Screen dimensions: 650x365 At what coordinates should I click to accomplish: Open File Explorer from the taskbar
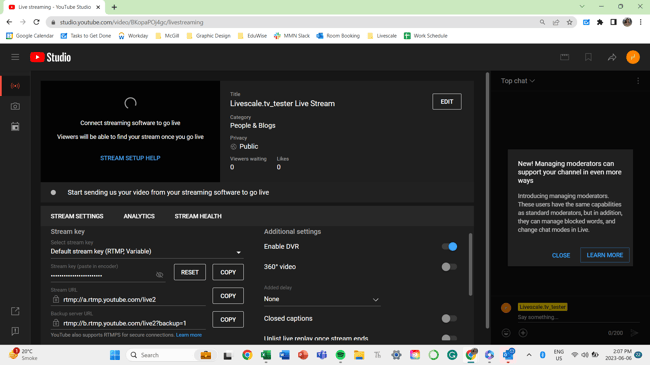click(x=359, y=355)
